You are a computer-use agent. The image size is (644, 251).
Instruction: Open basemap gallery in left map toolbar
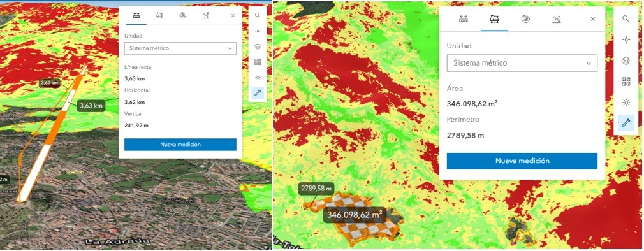258,62
